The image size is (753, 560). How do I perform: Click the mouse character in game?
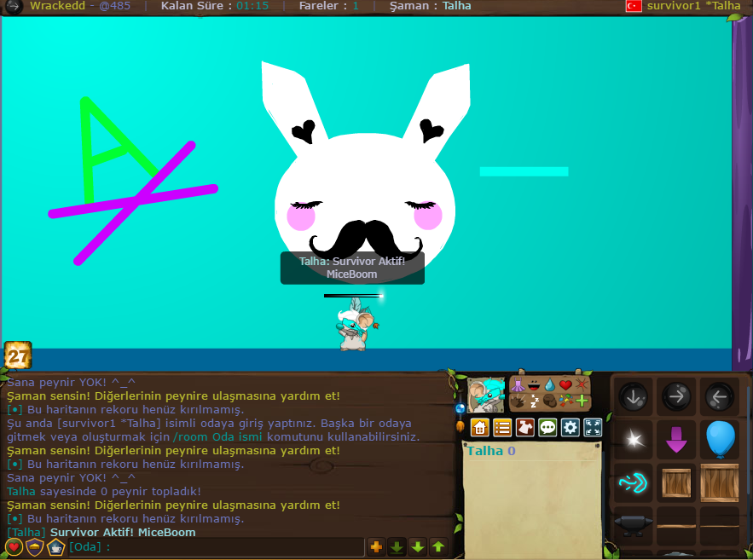[x=356, y=326]
